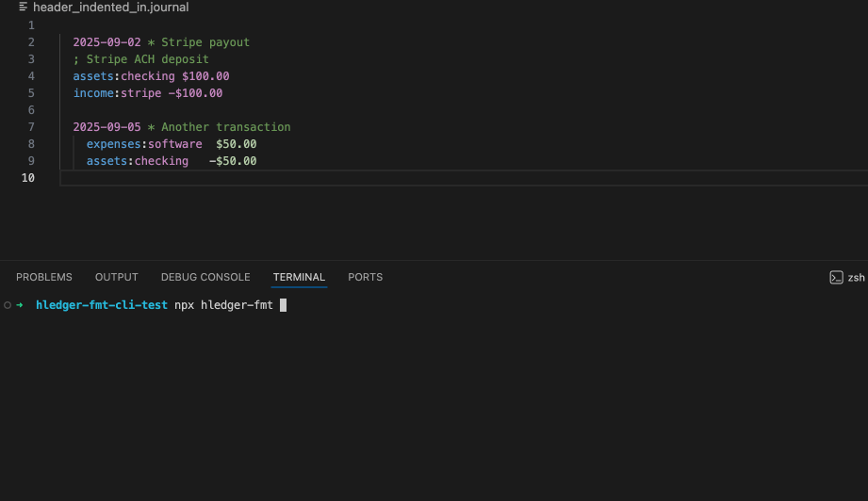Image resolution: width=868 pixels, height=501 pixels.
Task: Click the text 'Another transaction'
Action: [x=226, y=127]
